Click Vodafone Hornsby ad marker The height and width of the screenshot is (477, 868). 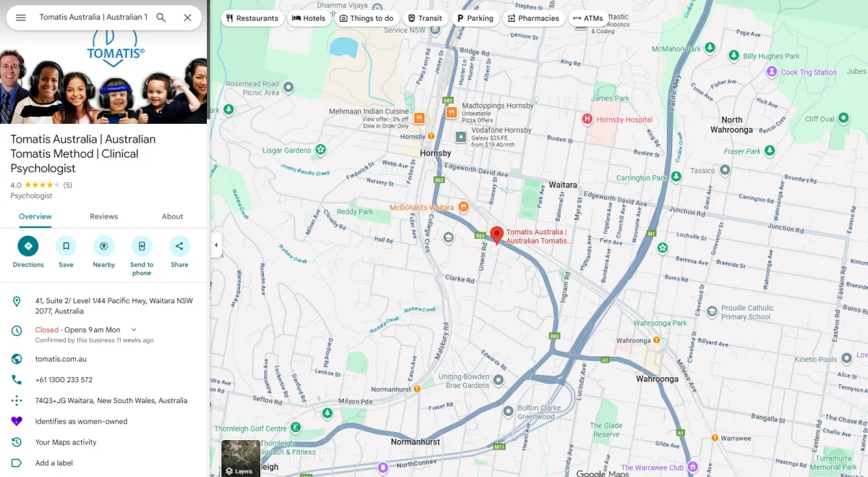(461, 136)
